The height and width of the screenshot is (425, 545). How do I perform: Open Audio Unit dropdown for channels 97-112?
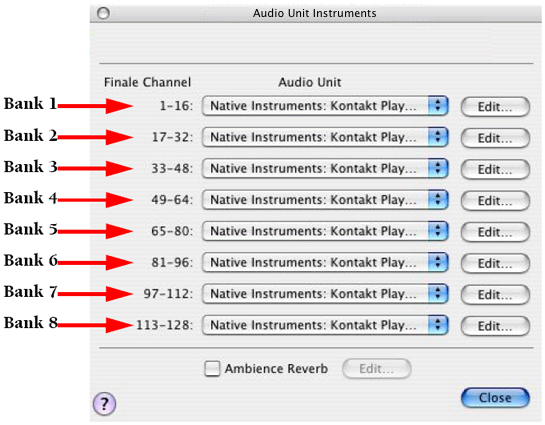point(325,293)
